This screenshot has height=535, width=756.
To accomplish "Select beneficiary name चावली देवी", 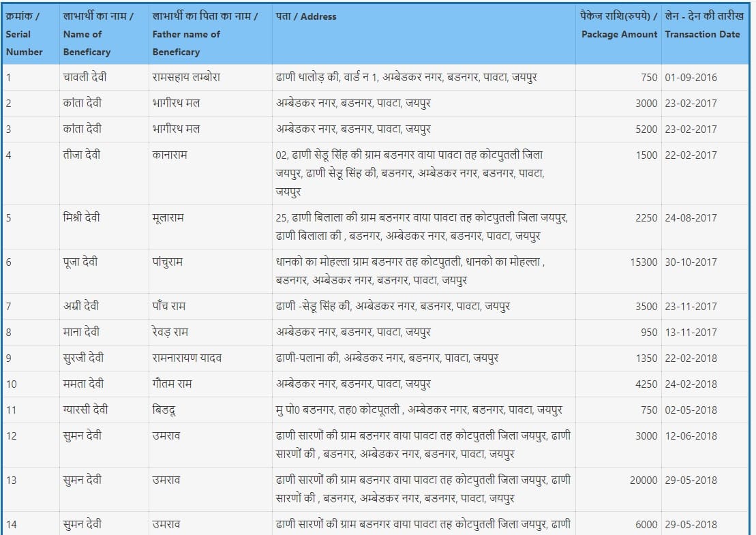I will click(84, 78).
